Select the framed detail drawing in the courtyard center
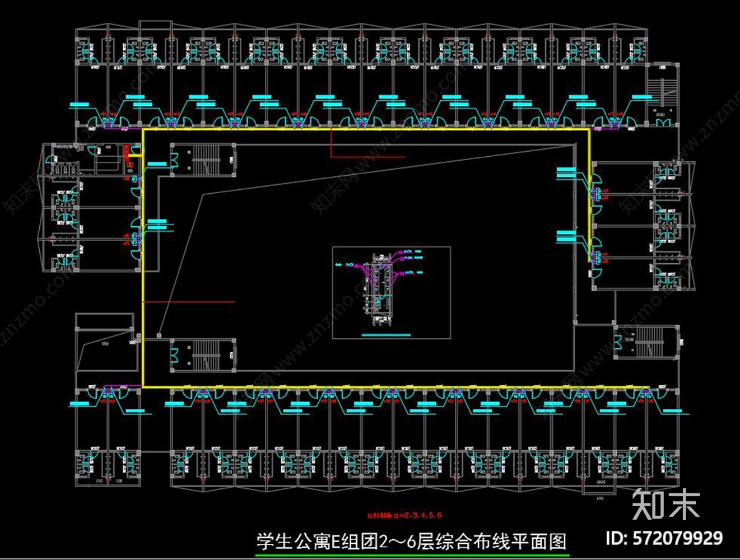740x560 pixels. (392, 293)
